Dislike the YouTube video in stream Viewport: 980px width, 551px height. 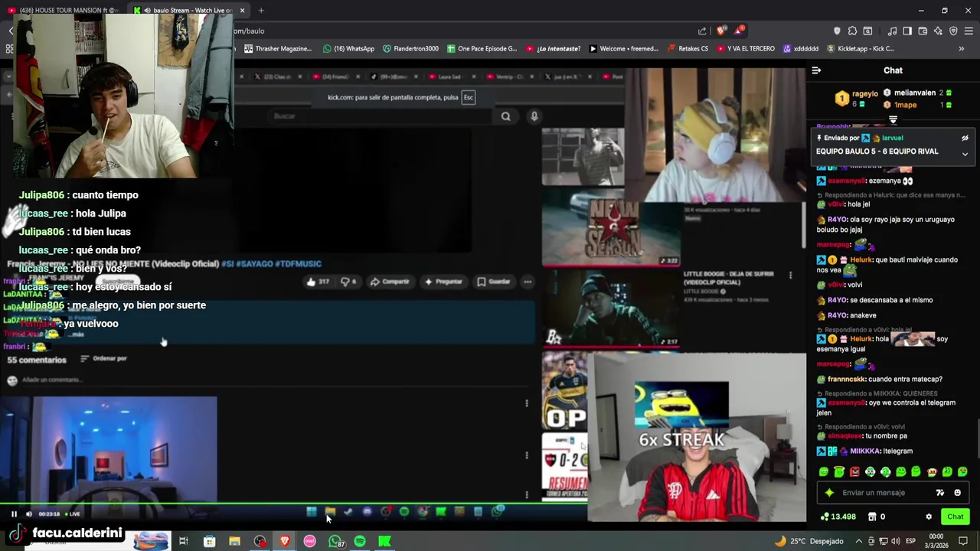pos(348,282)
